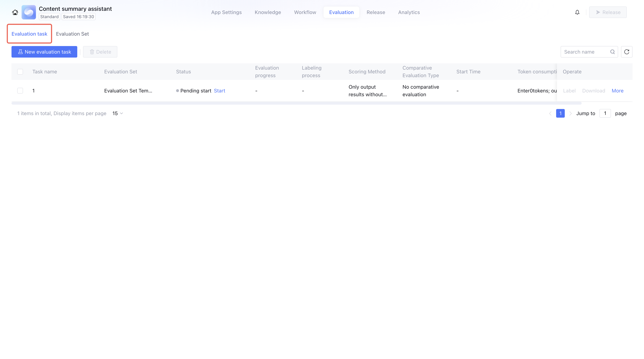Tick the select-all checkbox in header
This screenshot has width=644, height=359.
(20, 72)
